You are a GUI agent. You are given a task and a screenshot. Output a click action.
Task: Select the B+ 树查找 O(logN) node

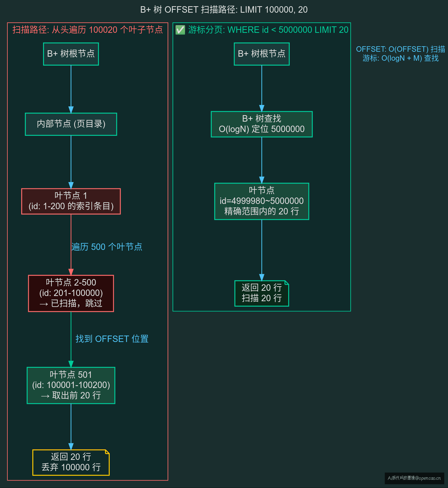[262, 124]
